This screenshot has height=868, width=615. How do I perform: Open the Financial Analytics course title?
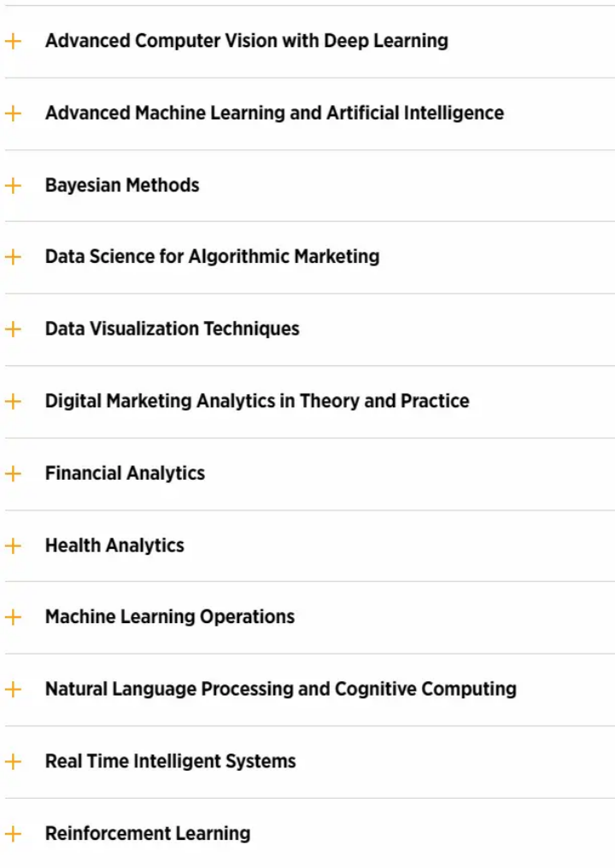pyautogui.click(x=125, y=474)
